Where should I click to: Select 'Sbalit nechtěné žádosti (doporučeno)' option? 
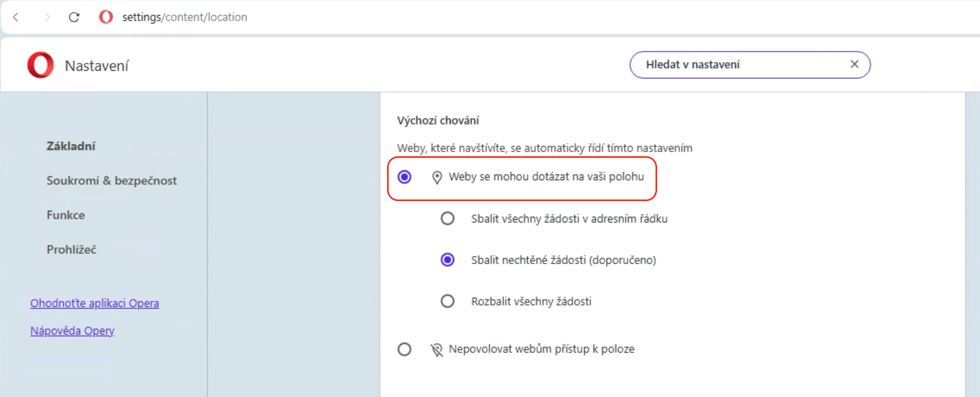click(x=447, y=260)
